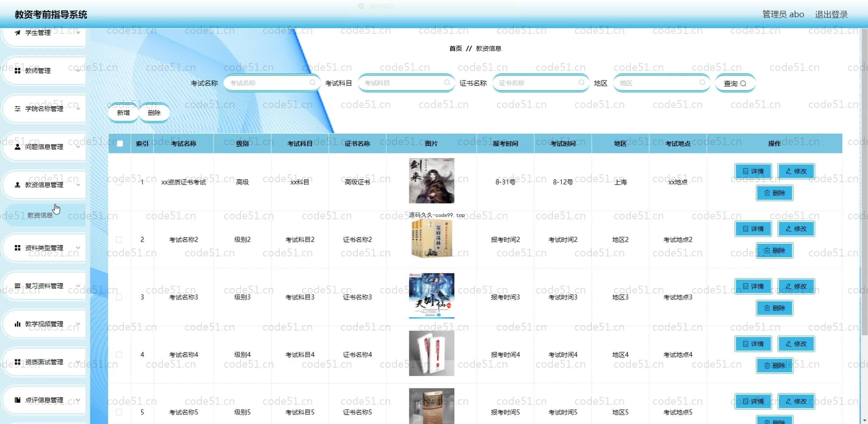This screenshot has width=868, height=424.
Task: Open 详情 for 考试名称2 row
Action: [753, 229]
